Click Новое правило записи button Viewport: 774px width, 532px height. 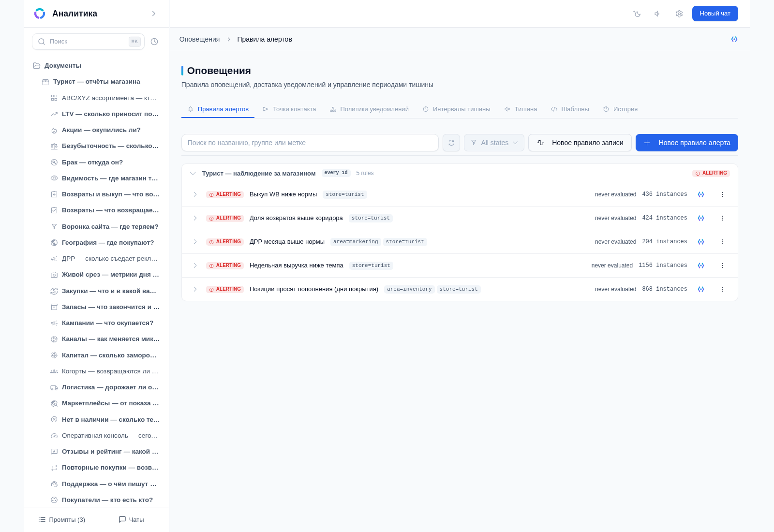pos(580,143)
